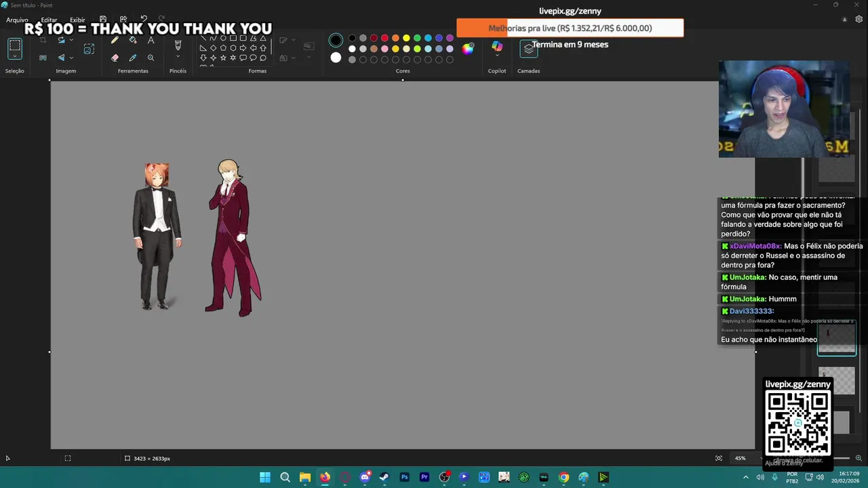Choose the diamond shape

(213, 48)
